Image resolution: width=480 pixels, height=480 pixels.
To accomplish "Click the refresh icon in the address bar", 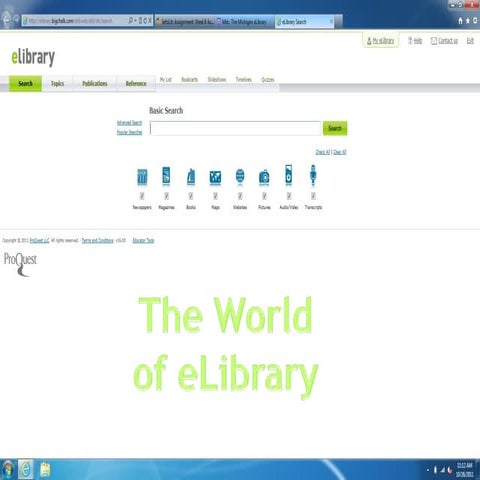I will click(145, 21).
